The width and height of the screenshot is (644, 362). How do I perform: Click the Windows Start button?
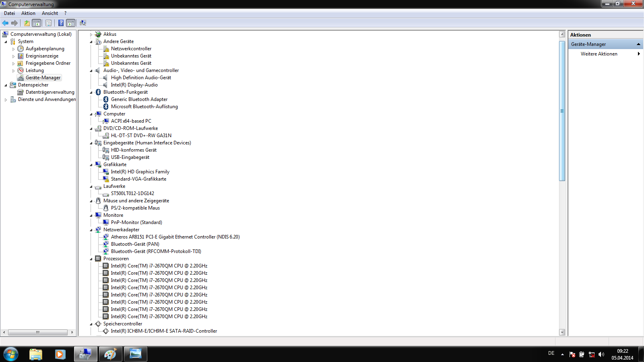11,354
